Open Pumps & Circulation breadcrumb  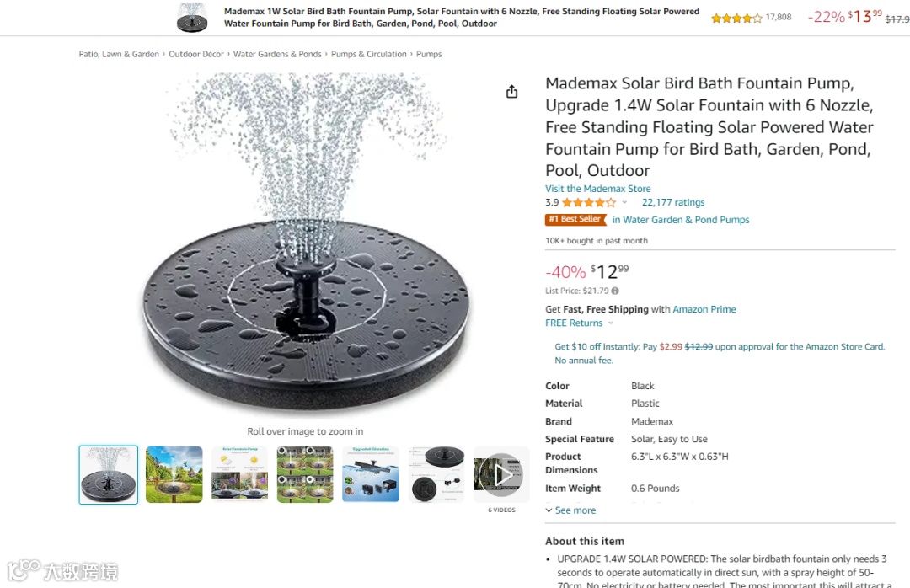coord(368,54)
